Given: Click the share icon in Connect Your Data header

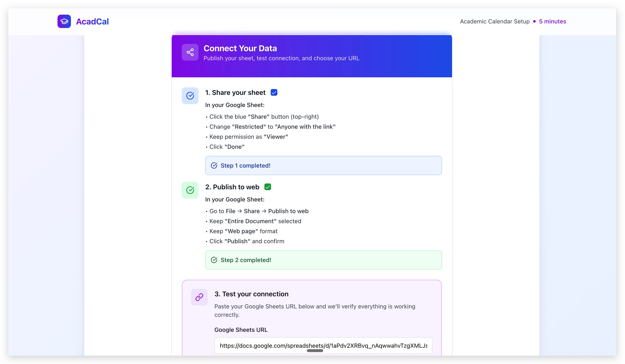Looking at the screenshot, I should (x=190, y=52).
